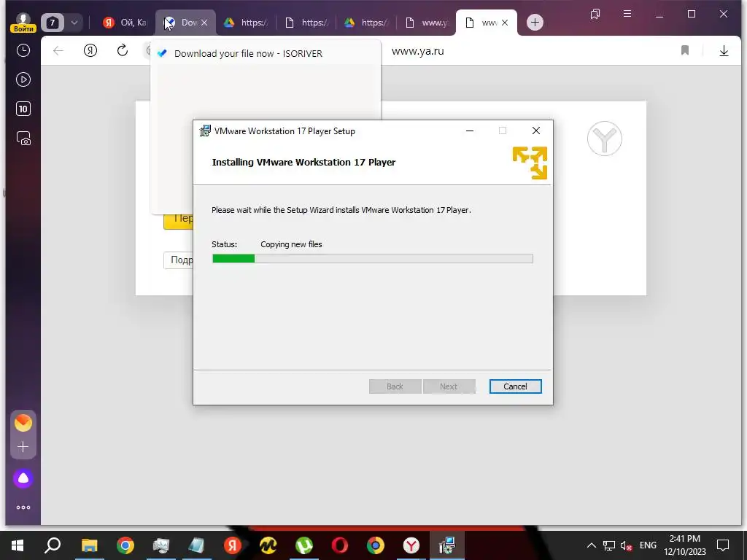747x560 pixels.
Task: Open the browser downloads arrow icon
Action: pyautogui.click(x=724, y=50)
